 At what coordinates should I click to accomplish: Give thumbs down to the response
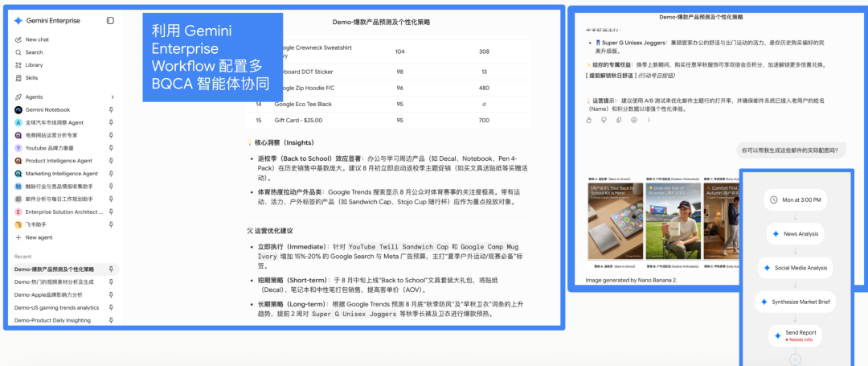coord(604,120)
